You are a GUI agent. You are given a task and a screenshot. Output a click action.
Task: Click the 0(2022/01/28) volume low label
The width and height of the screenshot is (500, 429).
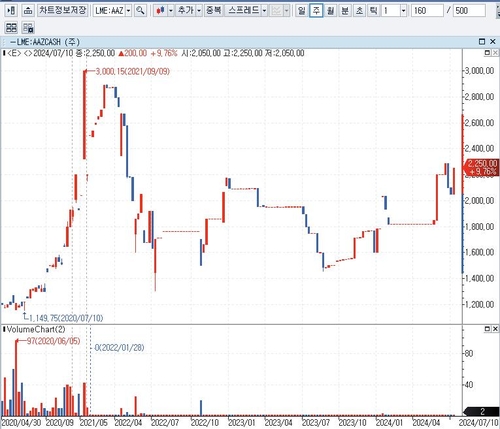119,348
